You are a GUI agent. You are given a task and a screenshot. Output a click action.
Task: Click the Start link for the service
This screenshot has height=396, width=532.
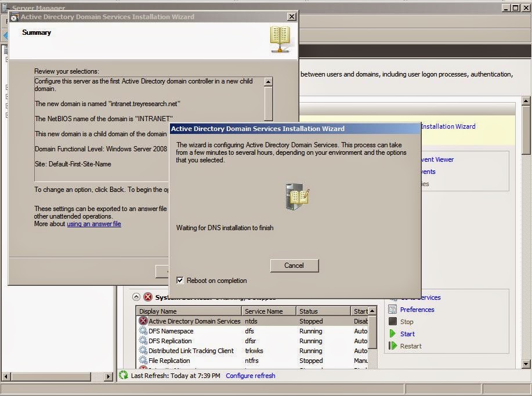click(407, 334)
